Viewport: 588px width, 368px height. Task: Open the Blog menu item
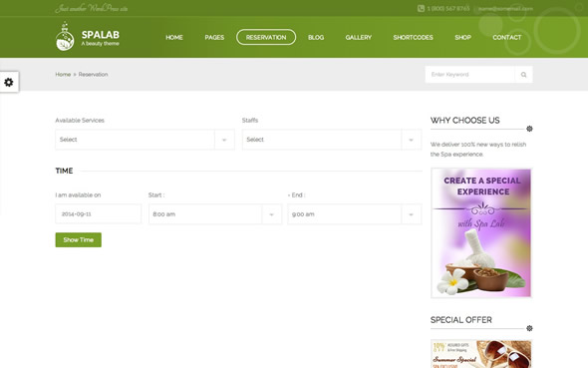click(x=316, y=38)
